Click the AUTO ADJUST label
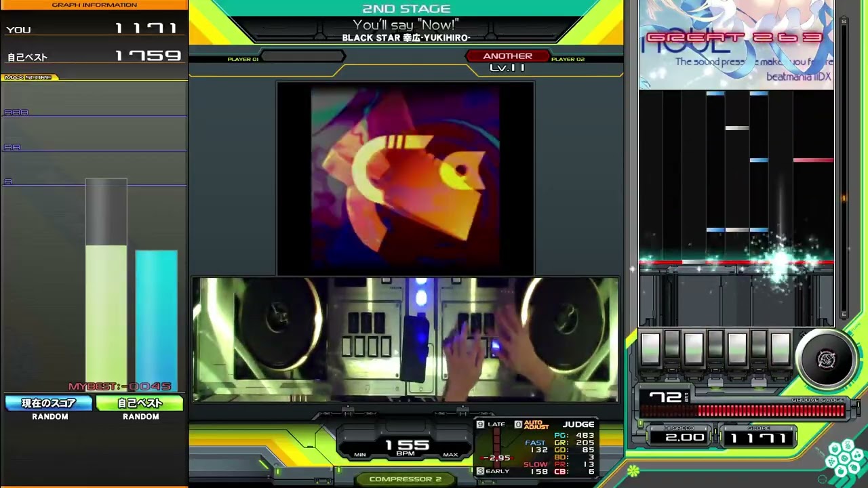The image size is (868, 488). click(x=536, y=425)
